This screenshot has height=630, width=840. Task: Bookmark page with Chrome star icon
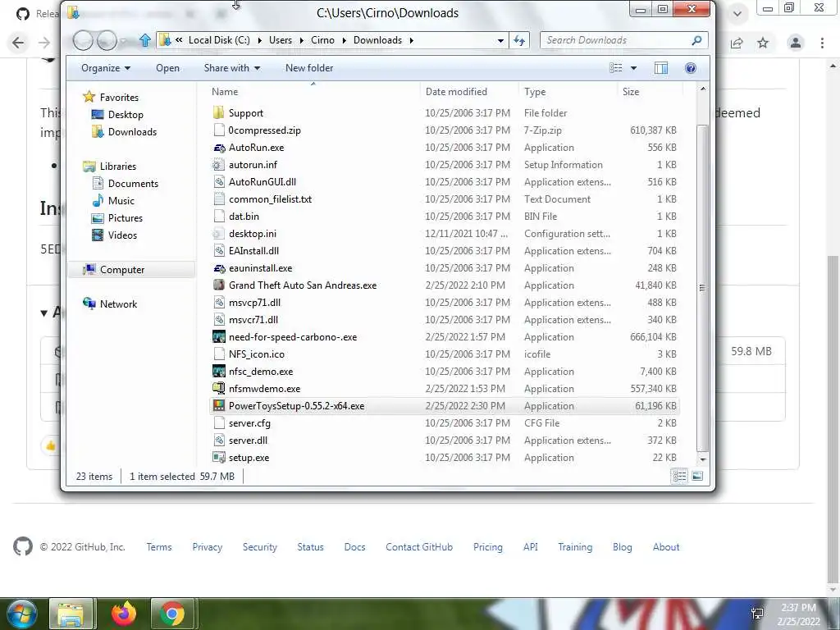(x=763, y=43)
